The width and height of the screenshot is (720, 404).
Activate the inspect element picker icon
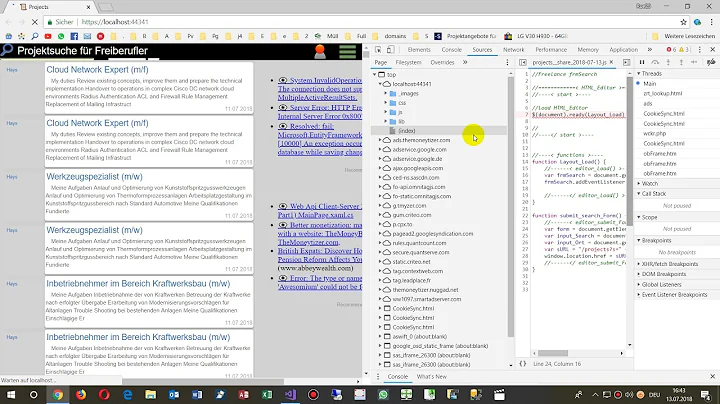pos(378,50)
